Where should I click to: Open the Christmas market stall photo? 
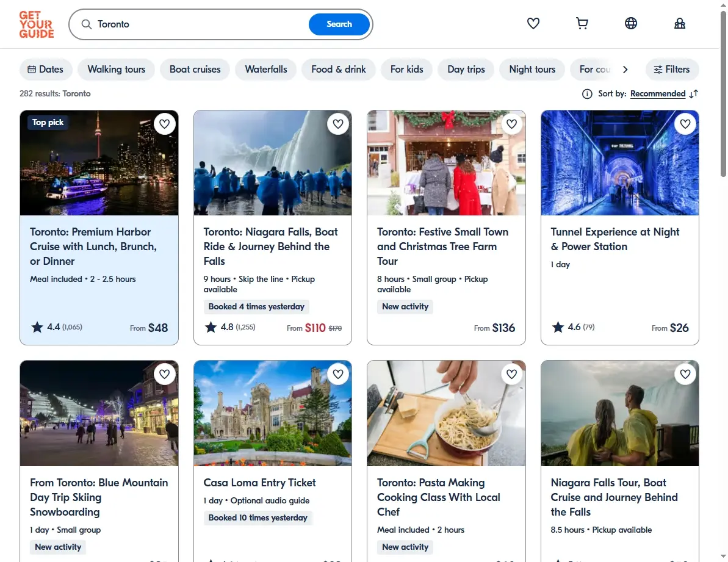point(446,163)
